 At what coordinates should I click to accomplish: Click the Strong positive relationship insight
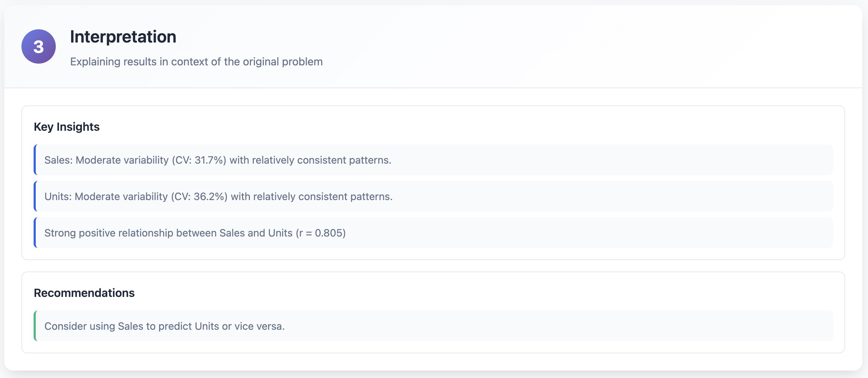tap(195, 233)
